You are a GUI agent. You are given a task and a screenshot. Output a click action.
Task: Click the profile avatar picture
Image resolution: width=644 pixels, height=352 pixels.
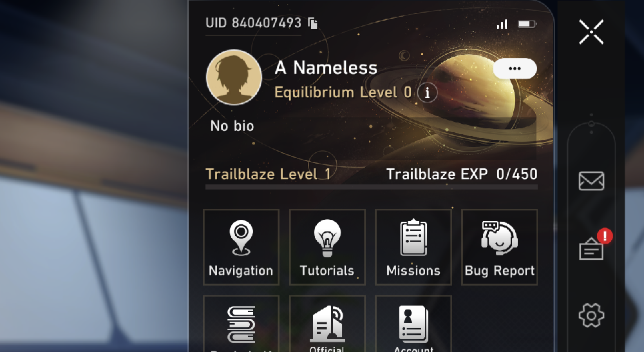click(x=234, y=77)
